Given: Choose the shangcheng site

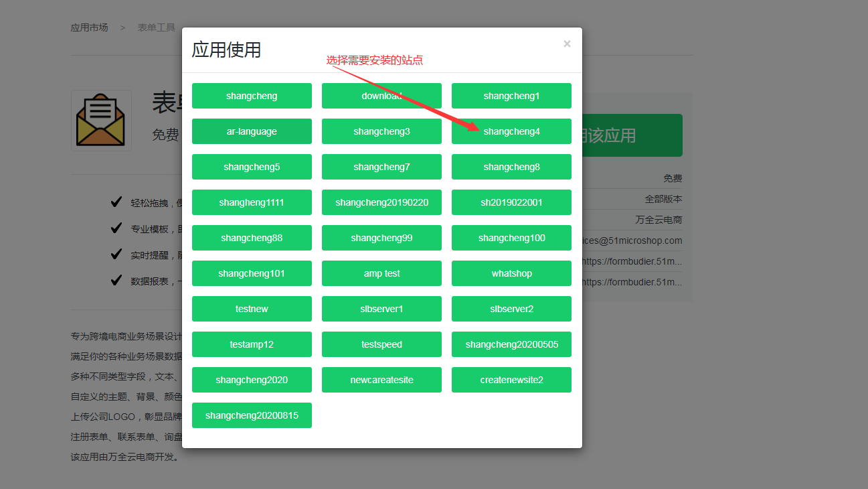Looking at the screenshot, I should (x=252, y=96).
